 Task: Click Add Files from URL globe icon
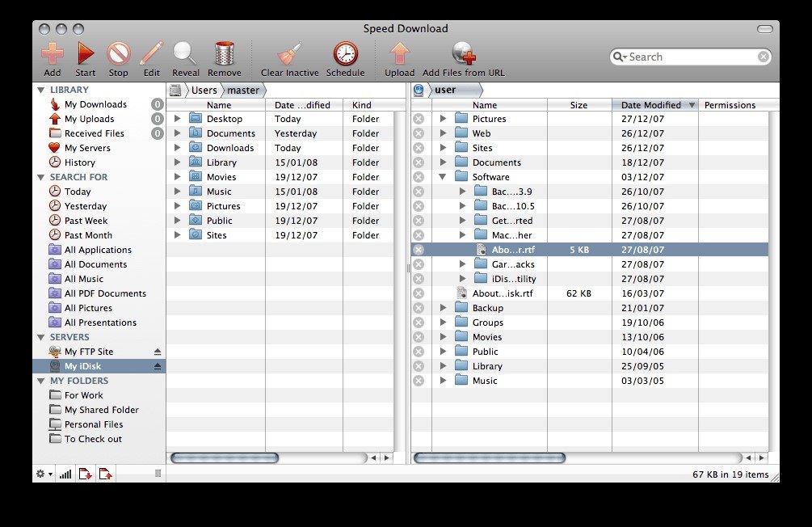[464, 53]
